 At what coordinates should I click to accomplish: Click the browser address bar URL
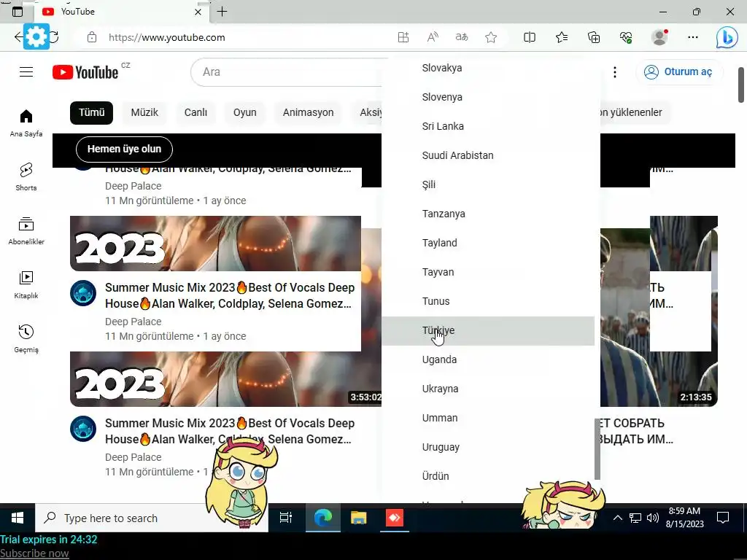(x=167, y=37)
